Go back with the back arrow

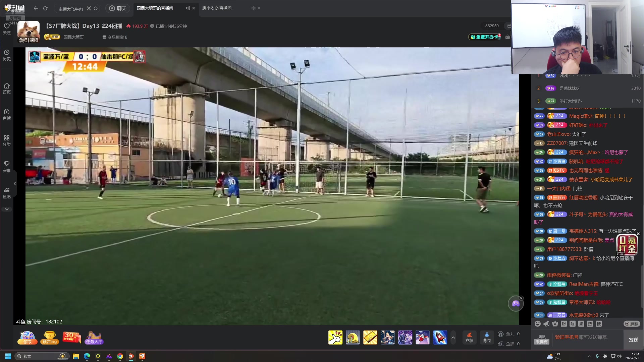click(36, 8)
